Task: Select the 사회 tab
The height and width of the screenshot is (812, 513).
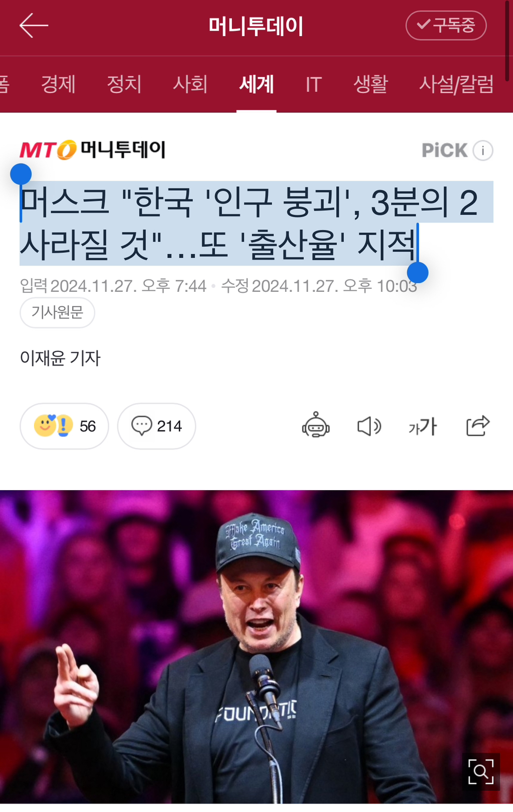Action: (x=190, y=84)
